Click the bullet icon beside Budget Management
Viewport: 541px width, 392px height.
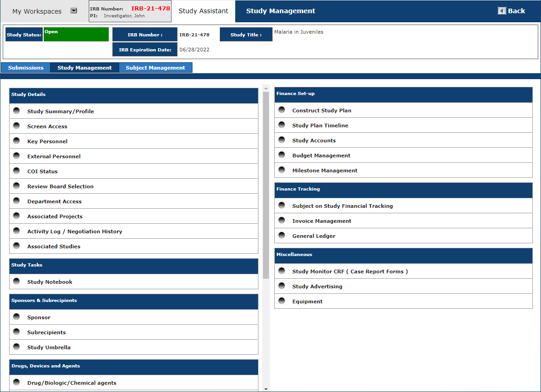click(282, 155)
